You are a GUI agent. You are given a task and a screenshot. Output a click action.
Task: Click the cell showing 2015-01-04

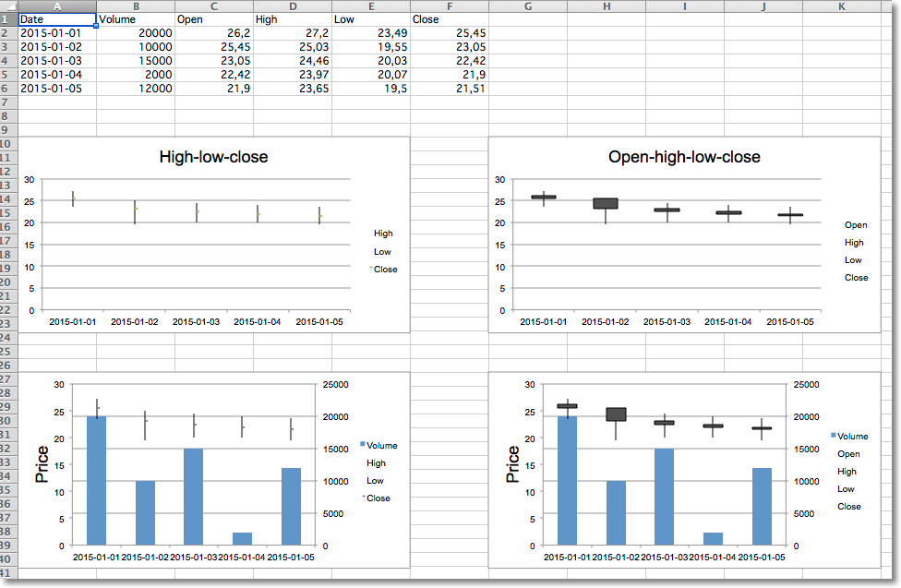[x=55, y=72]
